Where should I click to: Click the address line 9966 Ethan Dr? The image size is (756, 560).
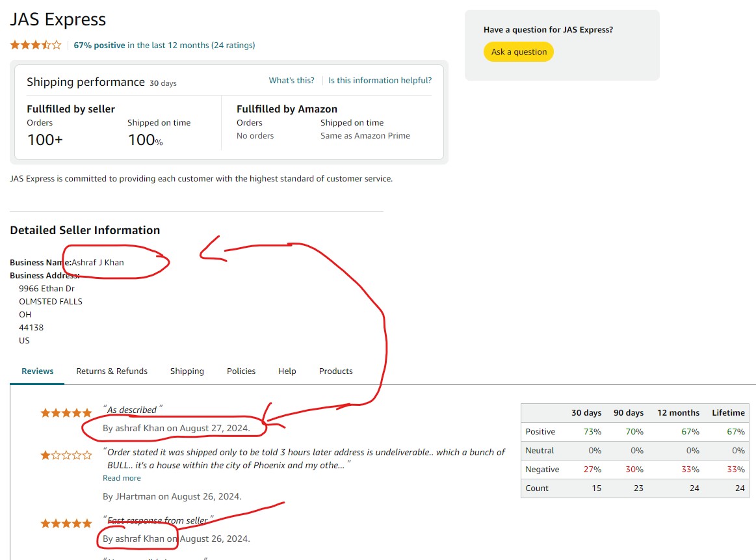click(47, 289)
